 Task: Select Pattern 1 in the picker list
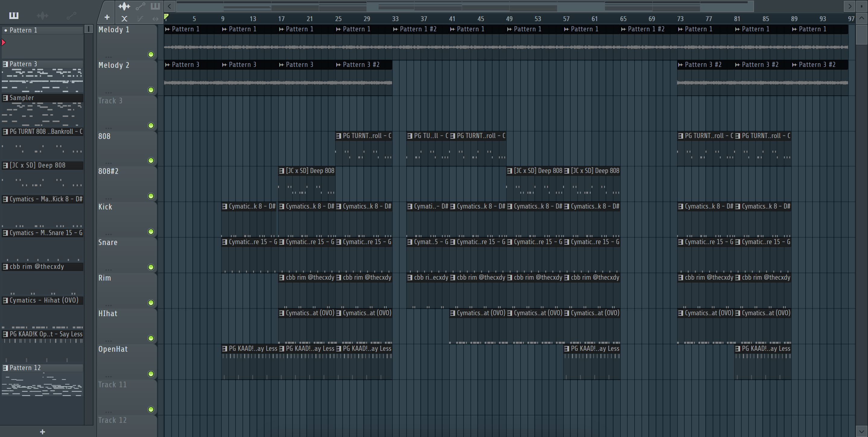43,30
